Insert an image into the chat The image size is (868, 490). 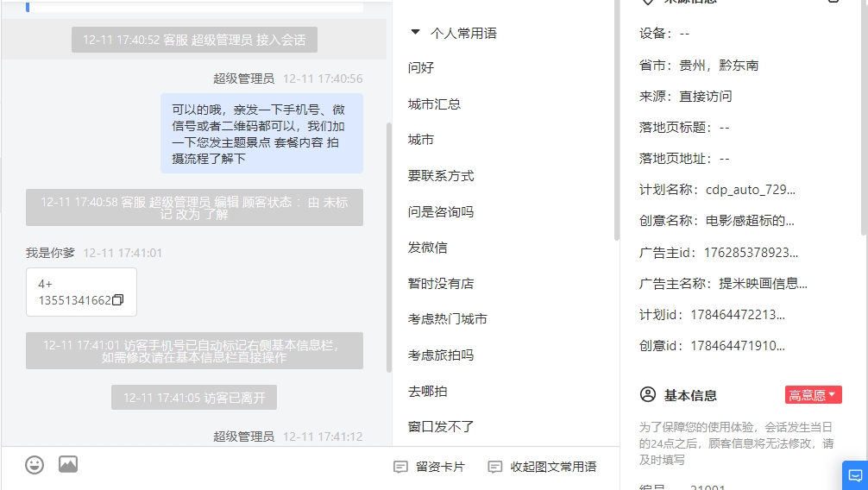click(68, 464)
